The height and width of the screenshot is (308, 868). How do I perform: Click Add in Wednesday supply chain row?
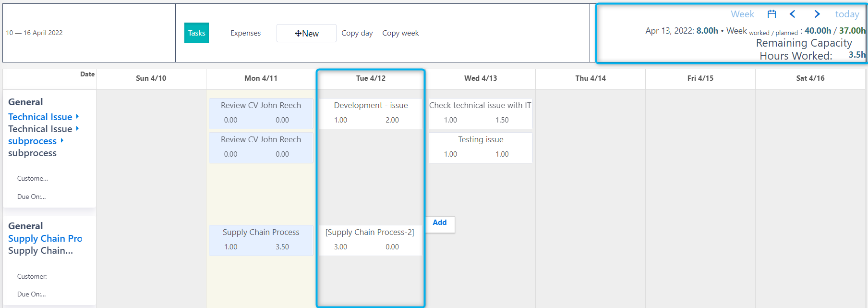click(x=439, y=222)
